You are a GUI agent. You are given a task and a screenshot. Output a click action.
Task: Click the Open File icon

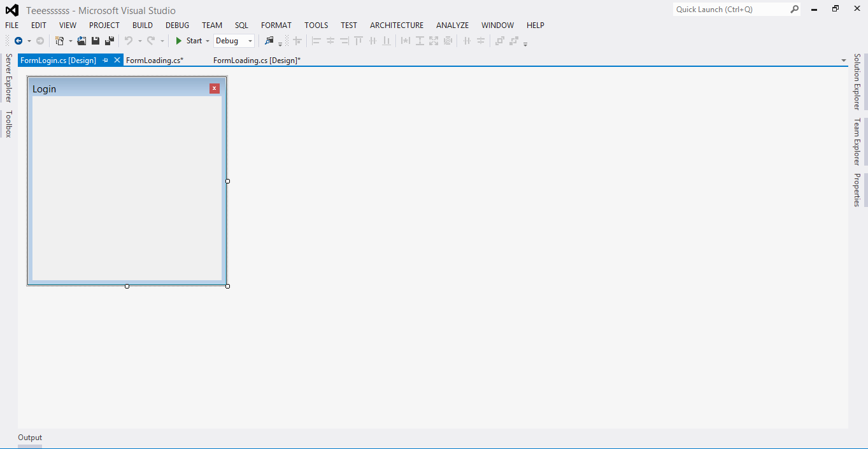coord(82,40)
